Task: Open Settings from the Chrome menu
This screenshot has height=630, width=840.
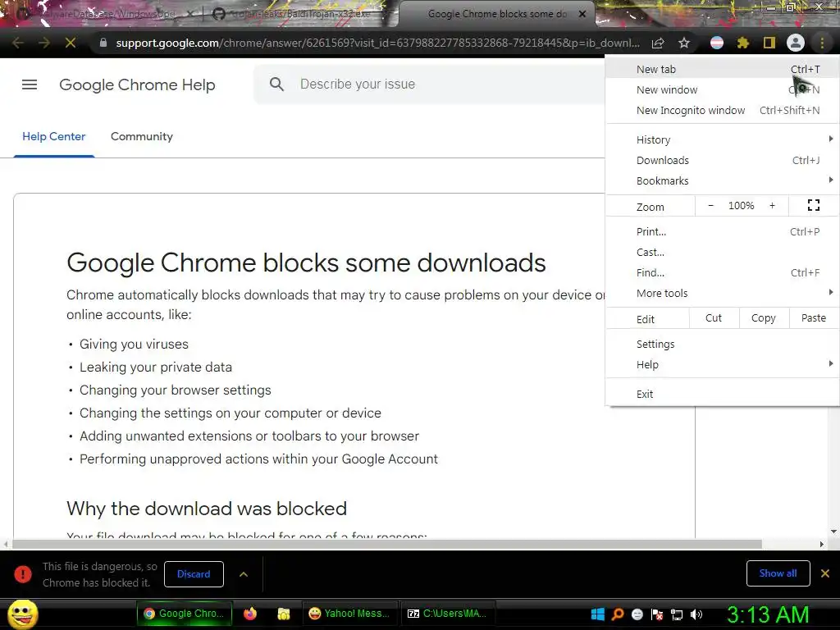Action: pos(722,344)
